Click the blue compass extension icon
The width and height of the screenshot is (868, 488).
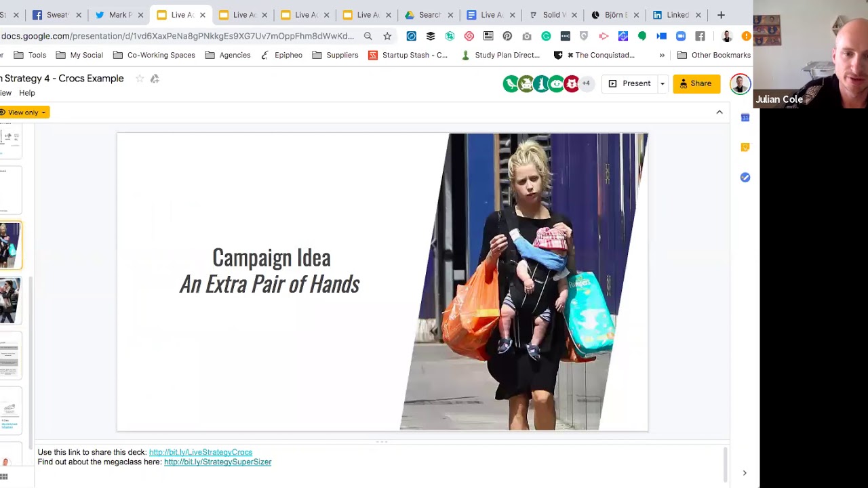(412, 36)
